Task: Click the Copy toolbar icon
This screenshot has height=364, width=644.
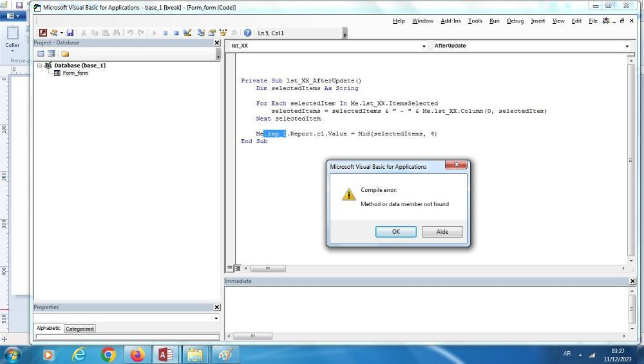Action: (94, 33)
